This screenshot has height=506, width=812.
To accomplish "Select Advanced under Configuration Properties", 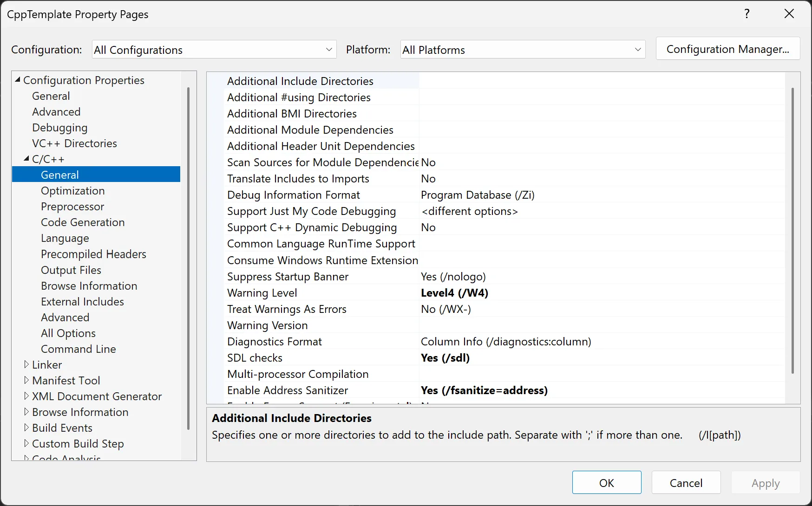I will click(56, 112).
